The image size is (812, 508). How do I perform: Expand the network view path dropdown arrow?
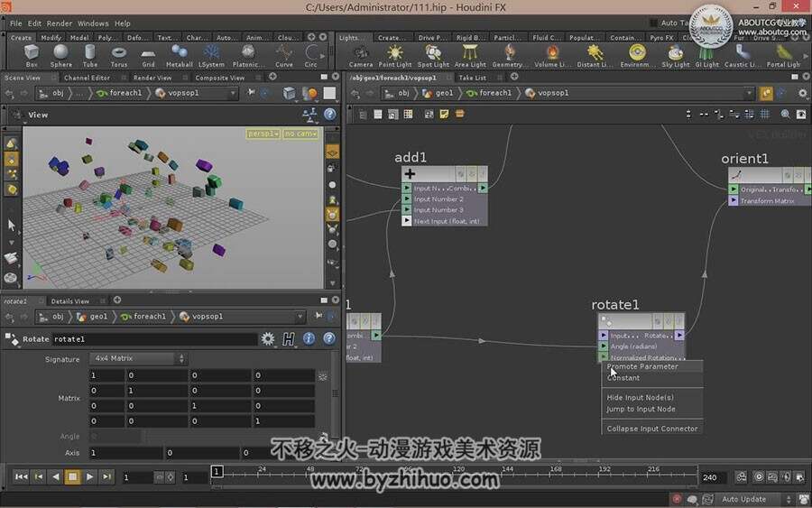click(749, 93)
